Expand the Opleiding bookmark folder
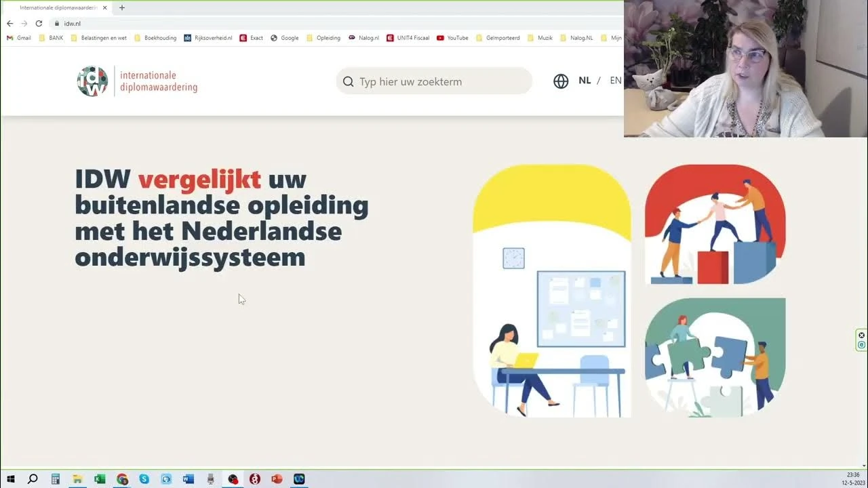The height and width of the screenshot is (488, 868). click(x=323, y=38)
